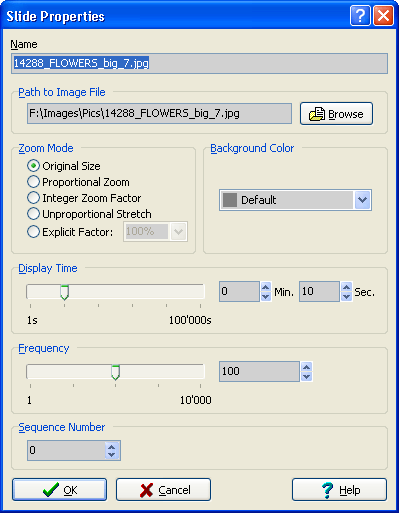Decrease the Frequency value with down arrow
Screen dimensions: 399x513
point(306,377)
